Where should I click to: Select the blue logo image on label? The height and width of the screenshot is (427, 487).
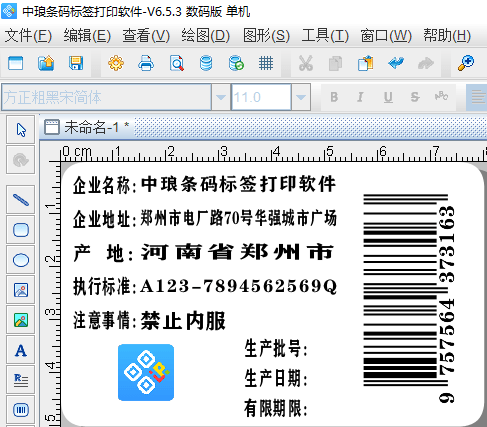pyautogui.click(x=146, y=372)
